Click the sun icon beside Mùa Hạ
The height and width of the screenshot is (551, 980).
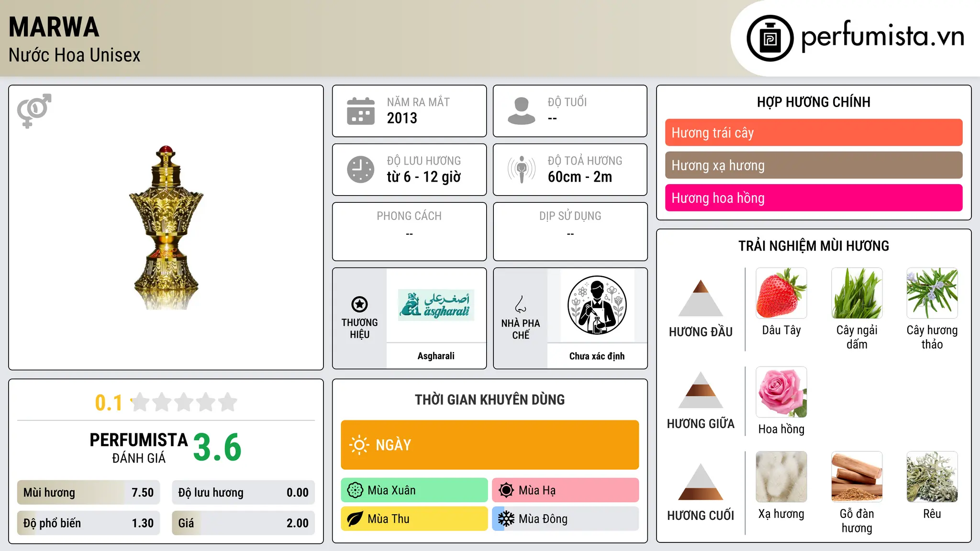tap(506, 490)
